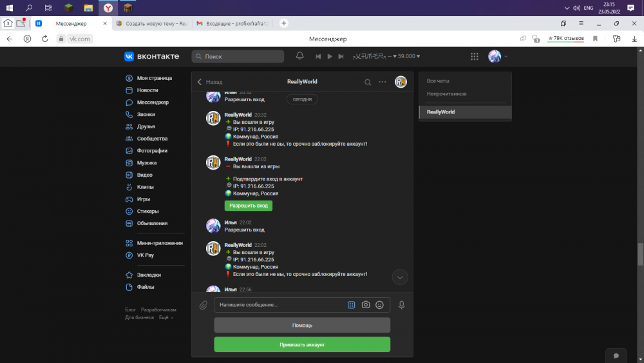Go back with the Назад button
Image resolution: width=644 pixels, height=363 pixels.
tap(210, 82)
